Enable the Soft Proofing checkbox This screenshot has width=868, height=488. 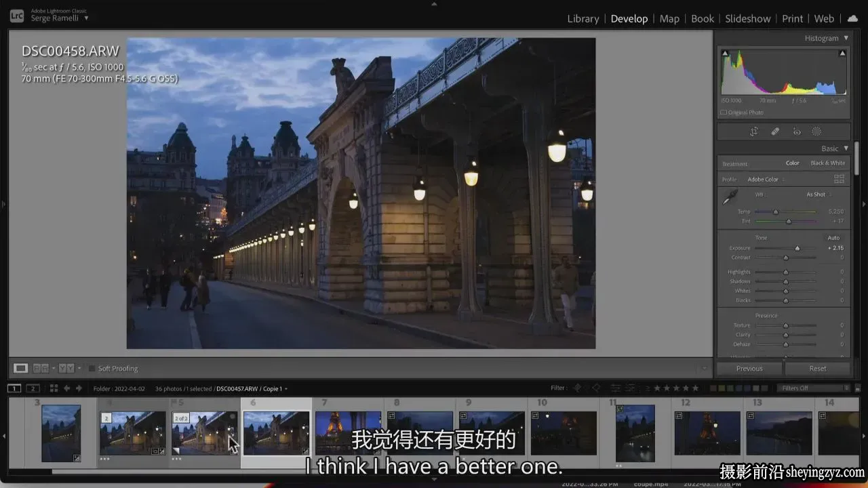click(x=92, y=369)
